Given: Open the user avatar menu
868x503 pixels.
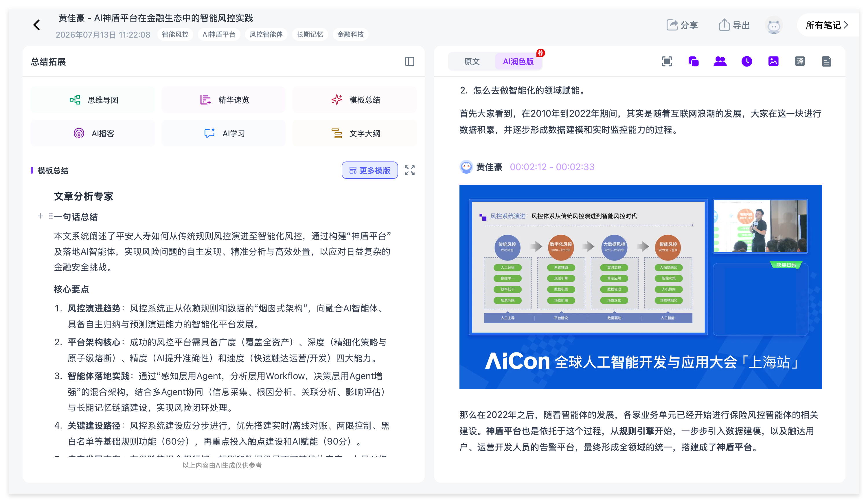Looking at the screenshot, I should (x=774, y=25).
